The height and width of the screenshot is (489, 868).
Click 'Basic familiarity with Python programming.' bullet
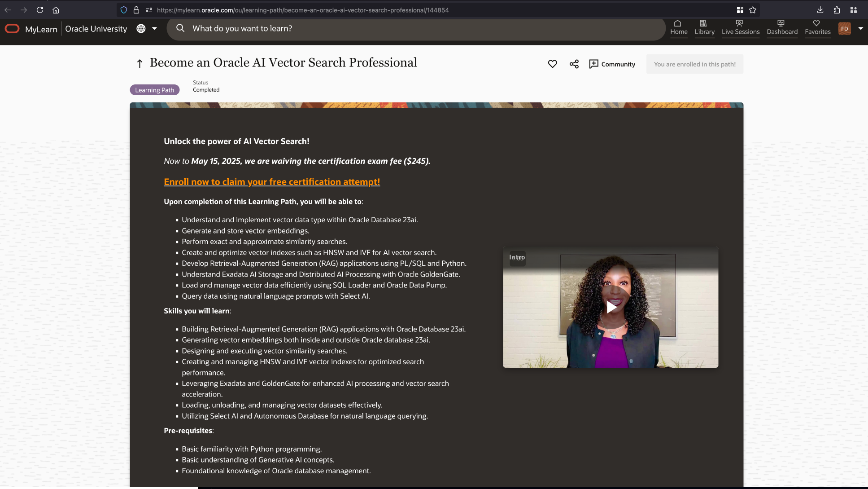tap(252, 449)
